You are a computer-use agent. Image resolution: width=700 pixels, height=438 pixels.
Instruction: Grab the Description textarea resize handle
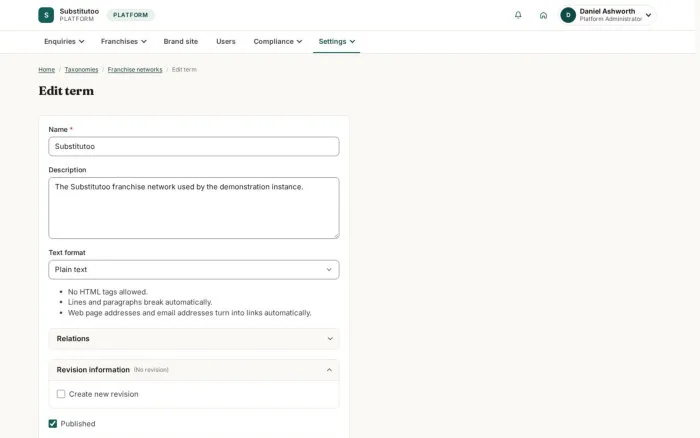[x=336, y=235]
